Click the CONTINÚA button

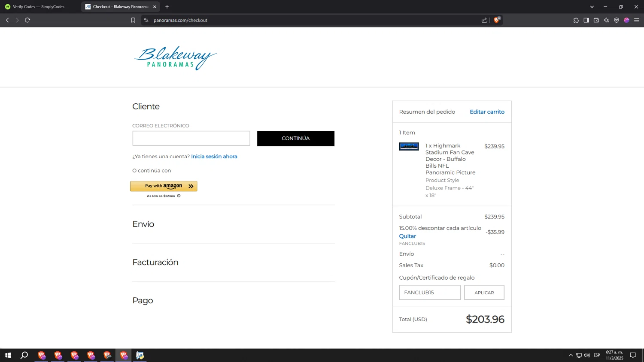[x=296, y=139]
